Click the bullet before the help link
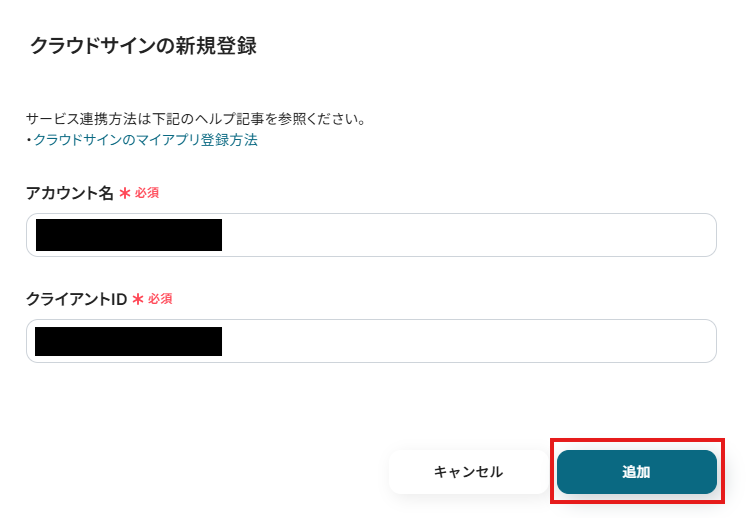Screen dimensions: 746x518 (x=29, y=140)
